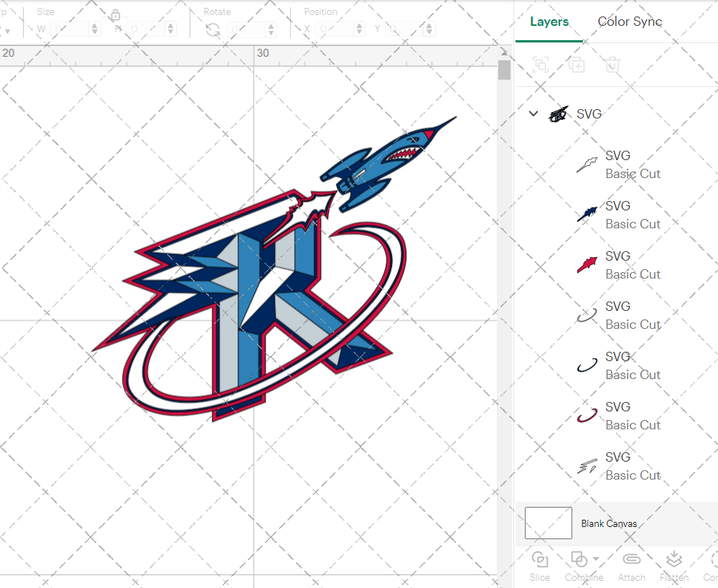The height and width of the screenshot is (588, 718).
Task: Switch to the Layers tab
Action: (549, 22)
